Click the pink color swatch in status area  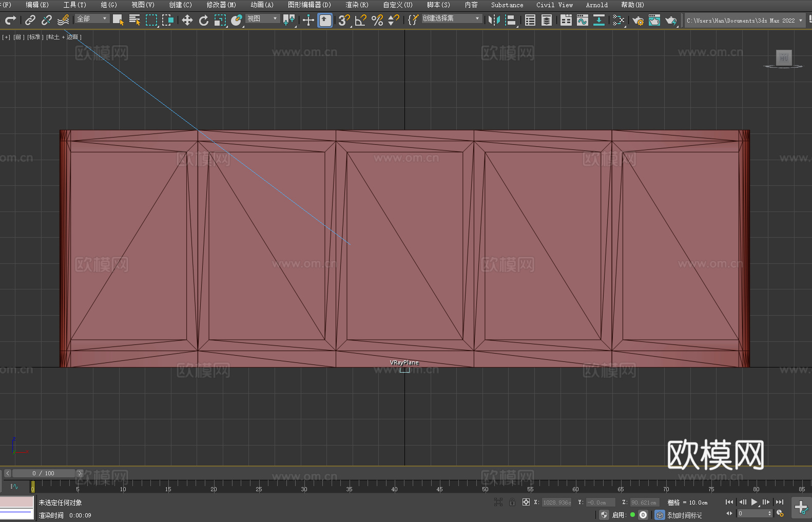pyautogui.click(x=17, y=502)
